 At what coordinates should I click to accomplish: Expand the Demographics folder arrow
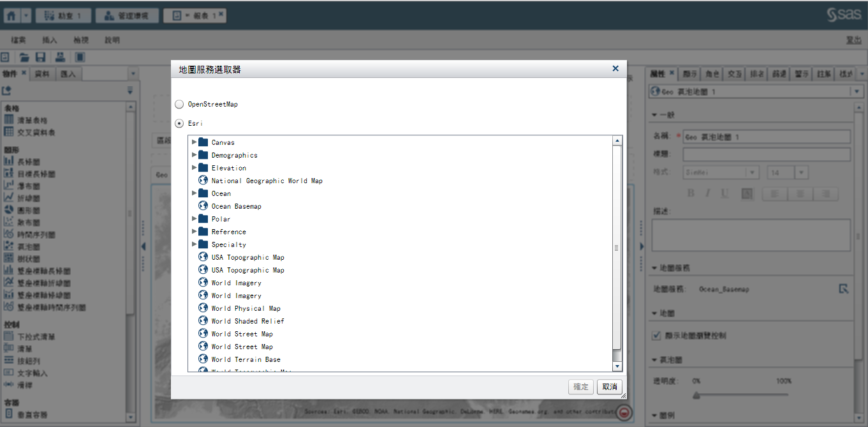coord(195,154)
